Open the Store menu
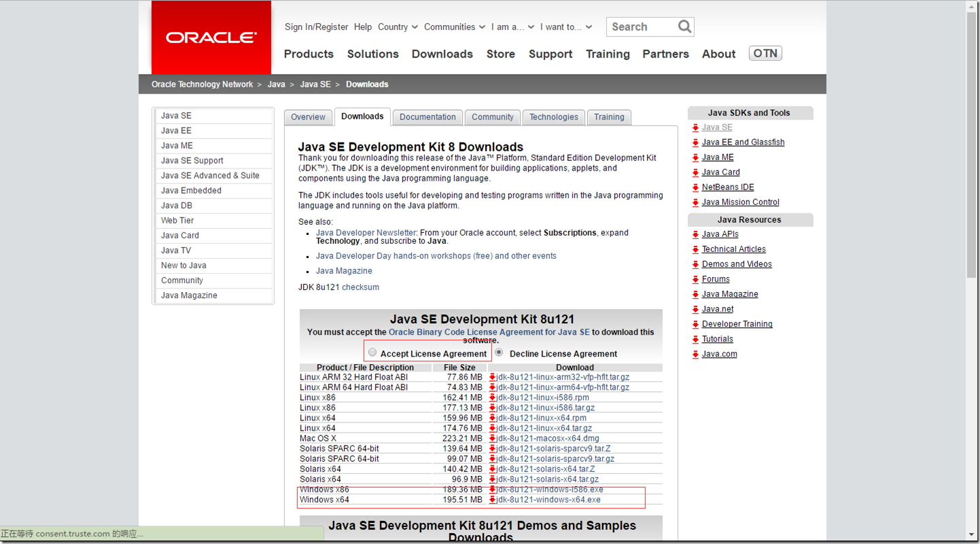 point(500,54)
